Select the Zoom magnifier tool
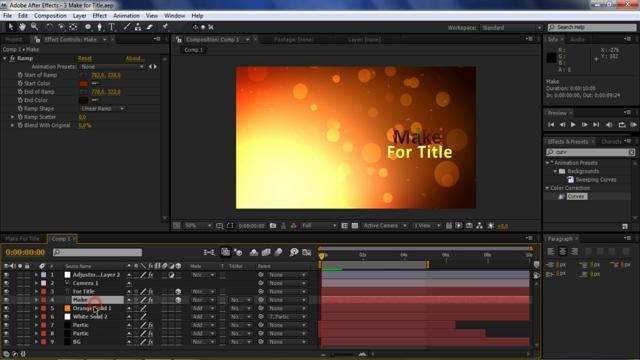 pos(35,27)
